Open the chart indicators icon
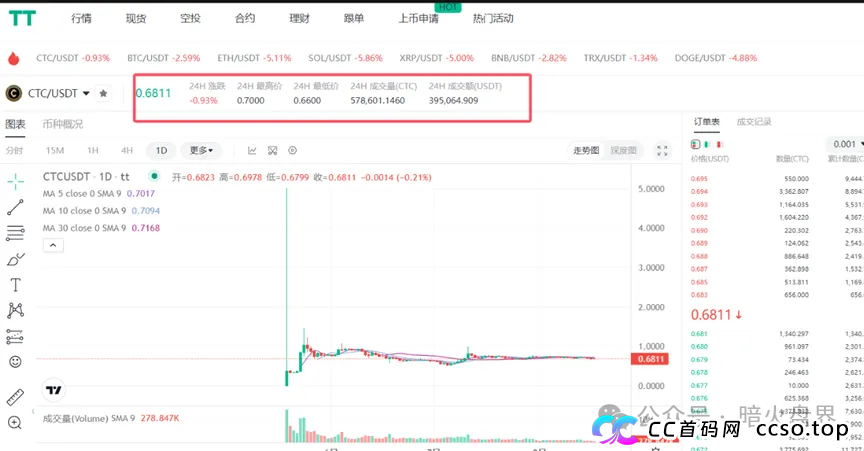Image resolution: width=864 pixels, height=451 pixels. pos(252,151)
